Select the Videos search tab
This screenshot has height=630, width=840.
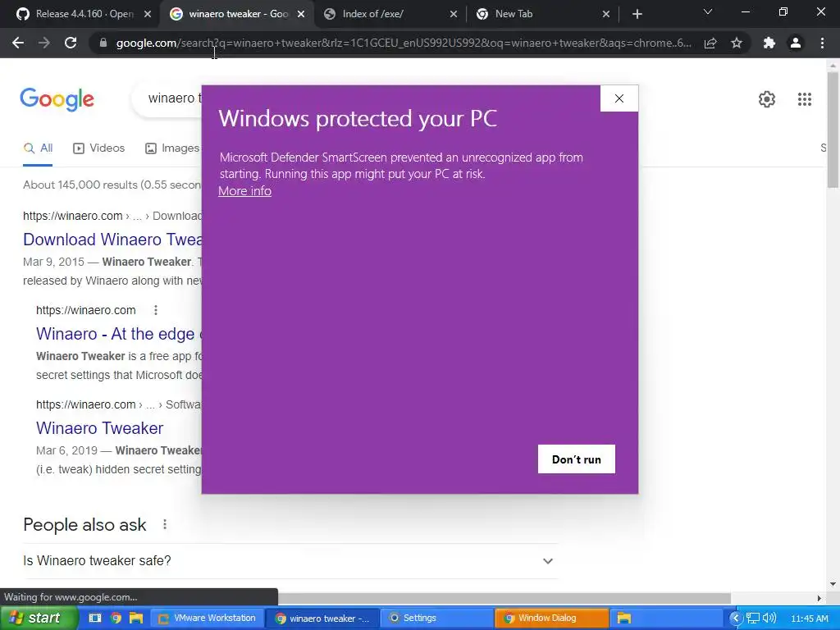(x=98, y=148)
